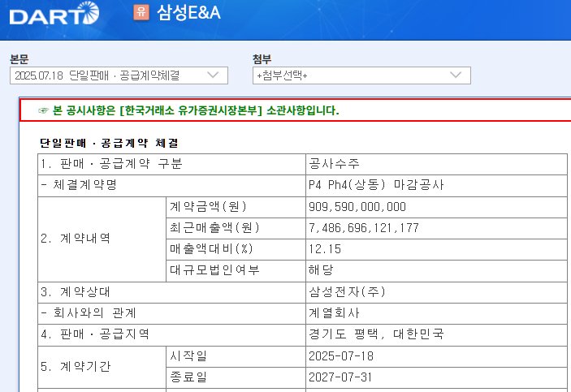Image resolution: width=571 pixels, height=392 pixels.
Task: Click the 해당 value cell
Action: click(436, 270)
